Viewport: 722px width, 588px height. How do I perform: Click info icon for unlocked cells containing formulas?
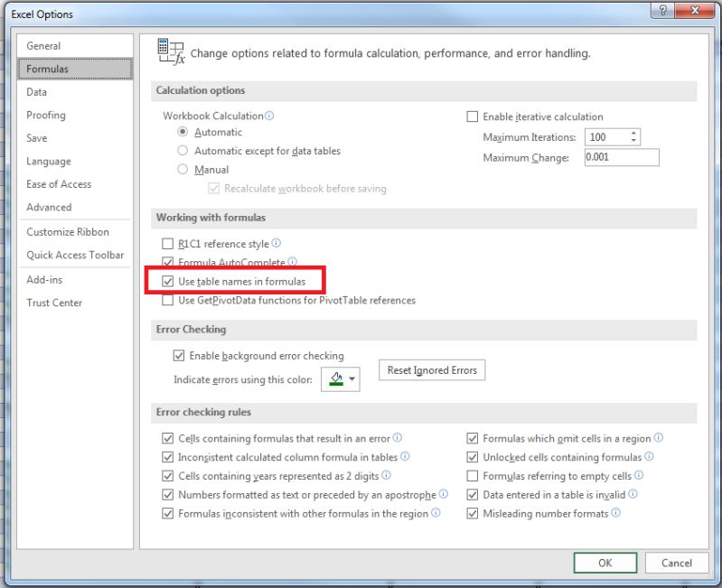[649, 456]
